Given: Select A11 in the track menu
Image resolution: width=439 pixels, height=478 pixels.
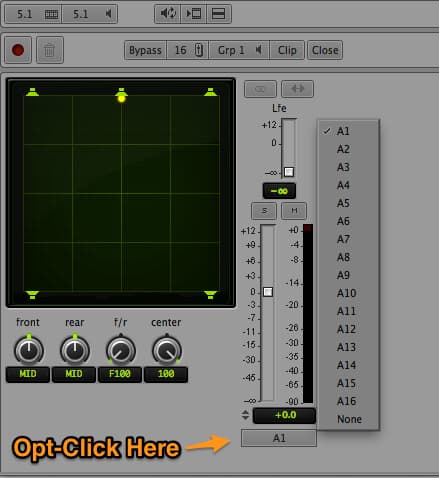Looking at the screenshot, I should [x=348, y=311].
